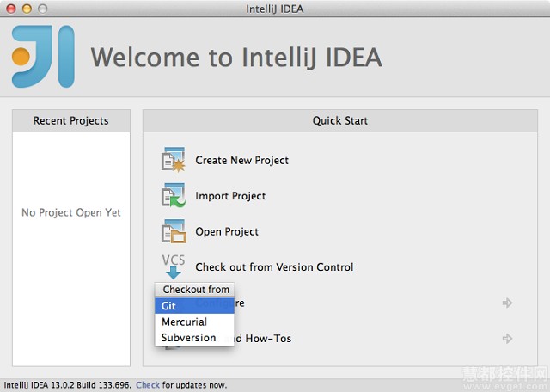The height and width of the screenshot is (392, 550).
Task: Click the Quick Start header
Action: click(340, 120)
